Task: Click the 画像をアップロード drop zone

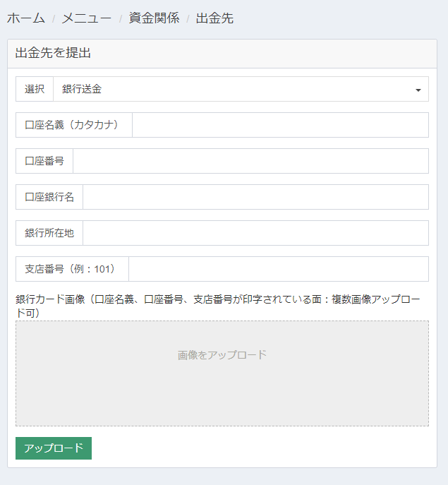Action: (x=222, y=373)
